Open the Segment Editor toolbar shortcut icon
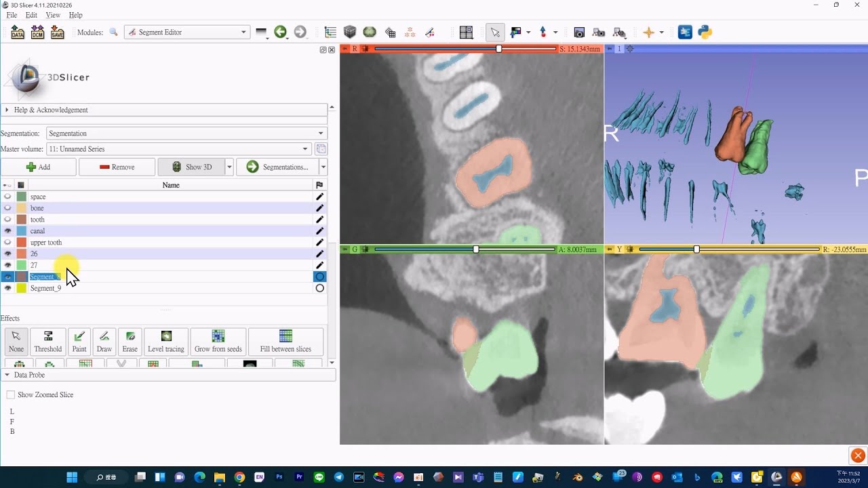Viewport: 868px width, 488px height. click(x=429, y=32)
